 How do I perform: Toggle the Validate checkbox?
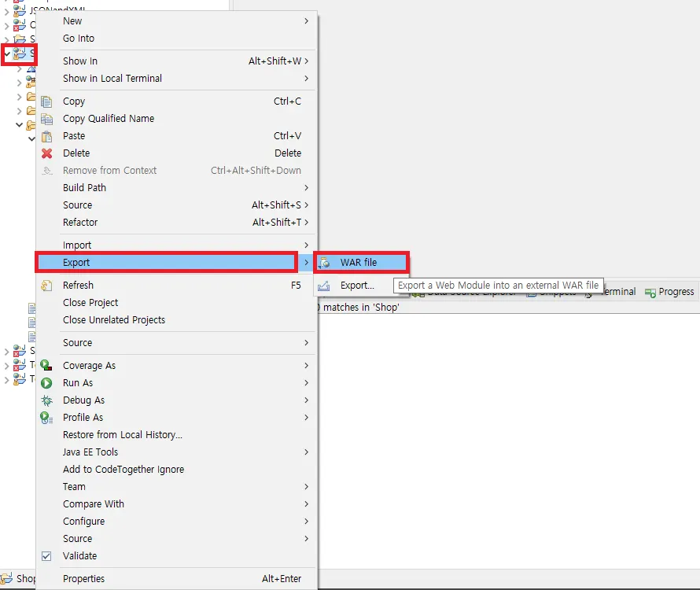pyautogui.click(x=46, y=556)
